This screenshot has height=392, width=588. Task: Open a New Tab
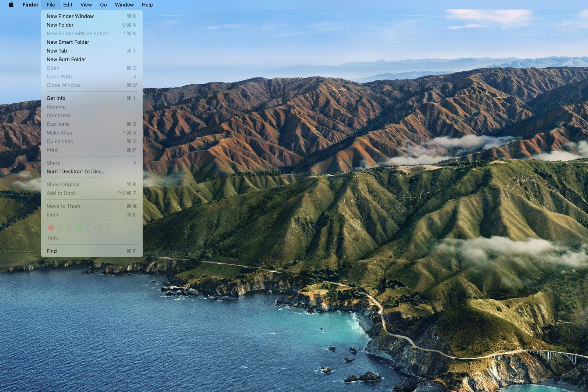point(57,51)
